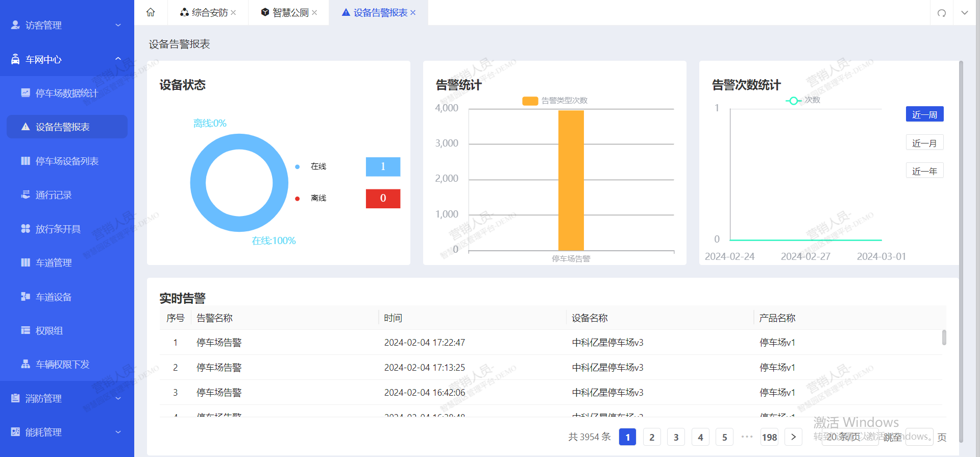Go to page 4 in pagination
Screen dimensions: 980x457
(x=700, y=437)
